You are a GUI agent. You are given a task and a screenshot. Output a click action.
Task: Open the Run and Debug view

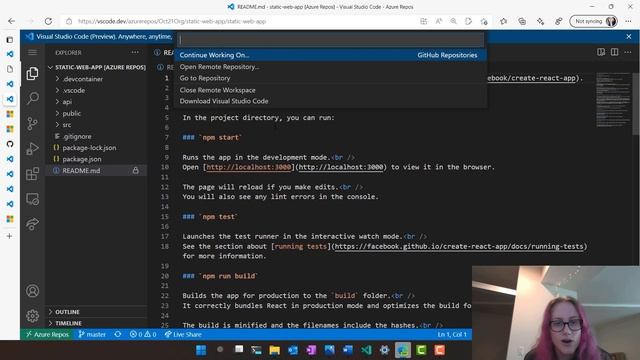pyautogui.click(x=32, y=149)
